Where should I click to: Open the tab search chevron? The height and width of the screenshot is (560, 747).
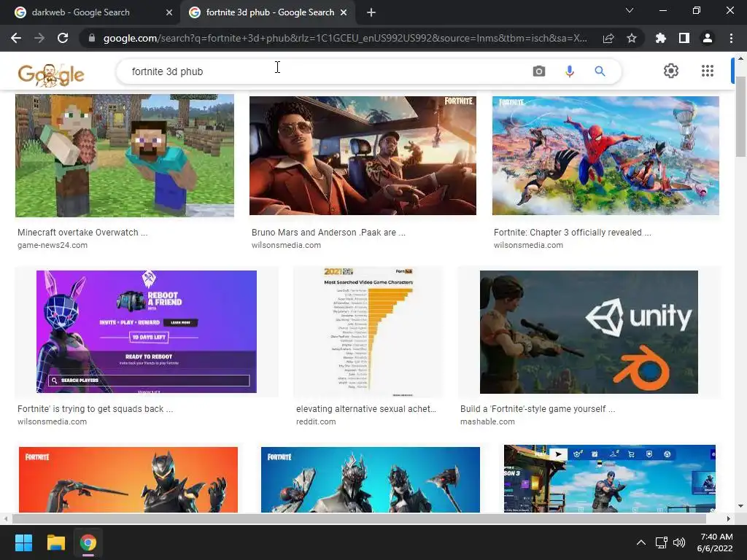[630, 10]
